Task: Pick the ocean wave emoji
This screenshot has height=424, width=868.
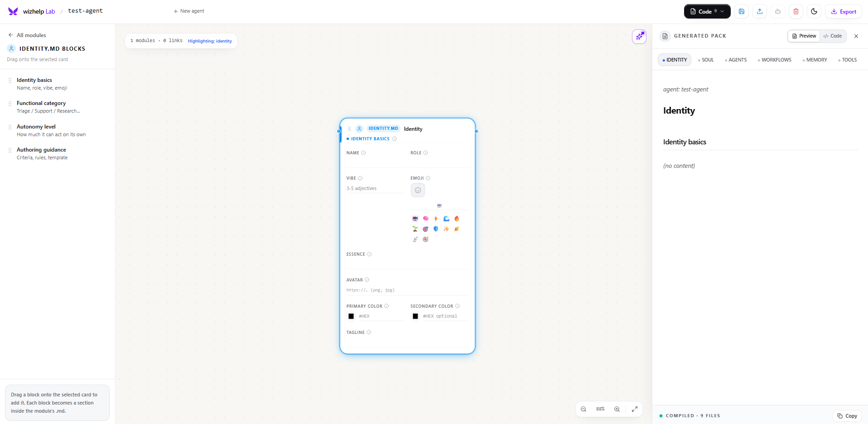Action: (446, 219)
